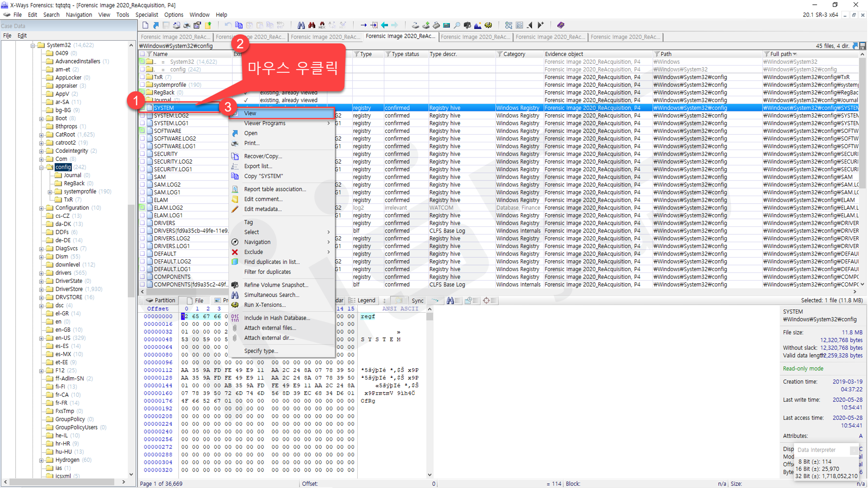
Task: Click the blue binoculars find-text icon
Action: point(301,25)
